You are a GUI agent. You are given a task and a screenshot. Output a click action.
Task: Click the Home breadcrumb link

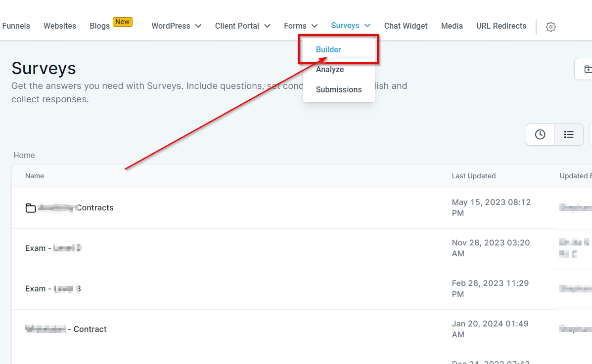24,155
